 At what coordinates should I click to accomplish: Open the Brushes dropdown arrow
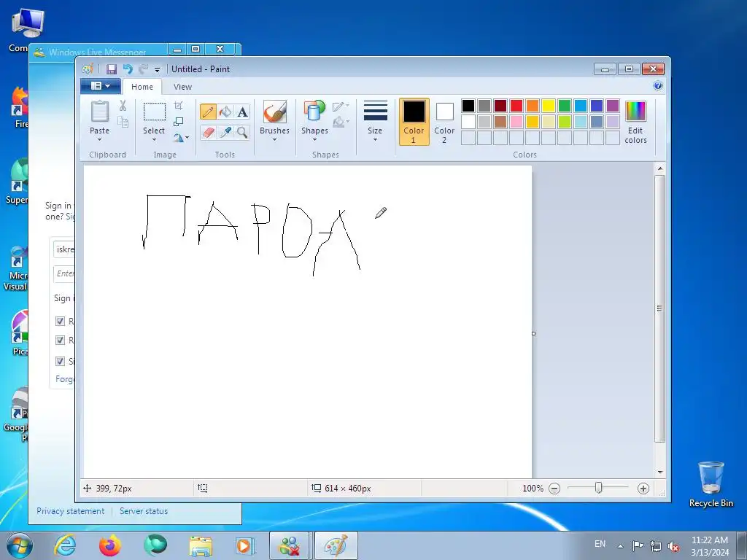[274, 139]
